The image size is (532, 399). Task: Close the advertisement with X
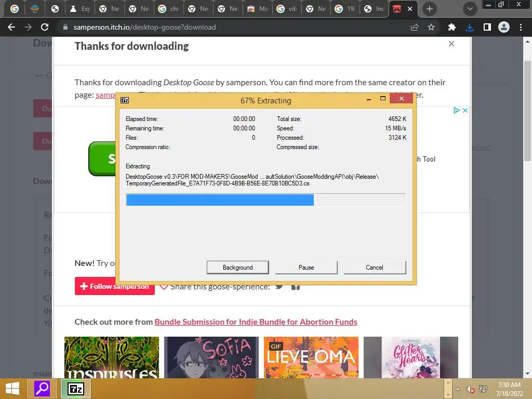(465, 110)
